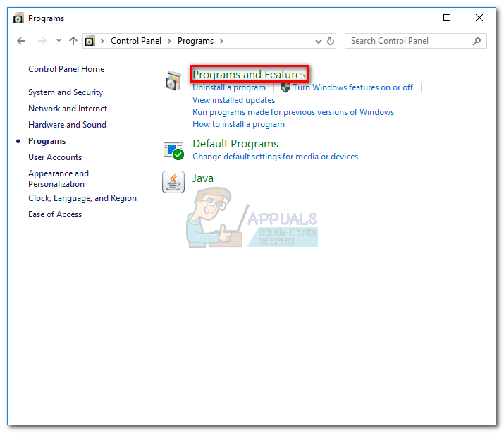Click Programs in the breadcrumb path
504x433 pixels.
pyautogui.click(x=195, y=41)
